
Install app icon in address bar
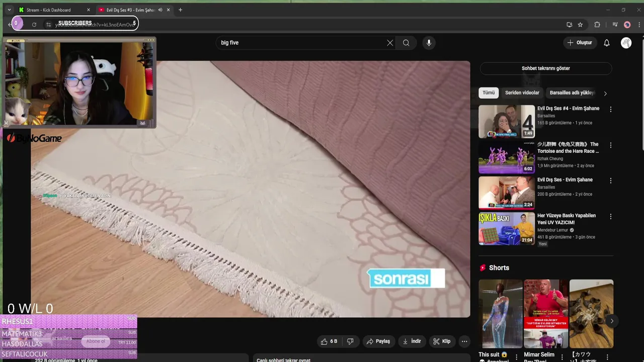pyautogui.click(x=569, y=25)
